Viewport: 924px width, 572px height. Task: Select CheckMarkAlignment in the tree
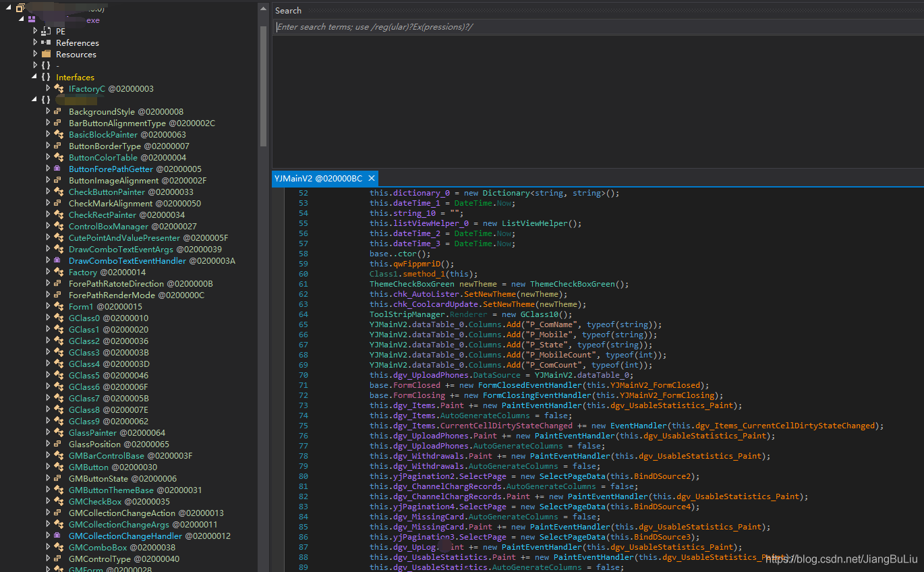pyautogui.click(x=135, y=203)
